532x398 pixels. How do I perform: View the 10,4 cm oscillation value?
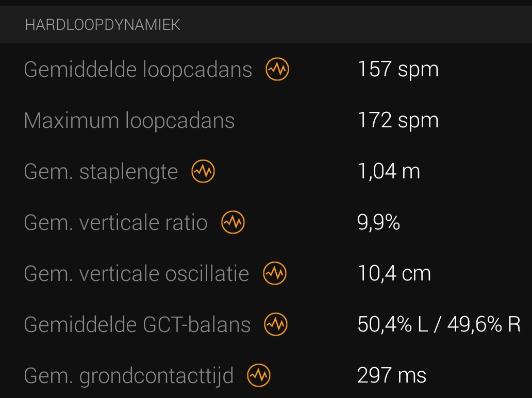click(x=394, y=273)
